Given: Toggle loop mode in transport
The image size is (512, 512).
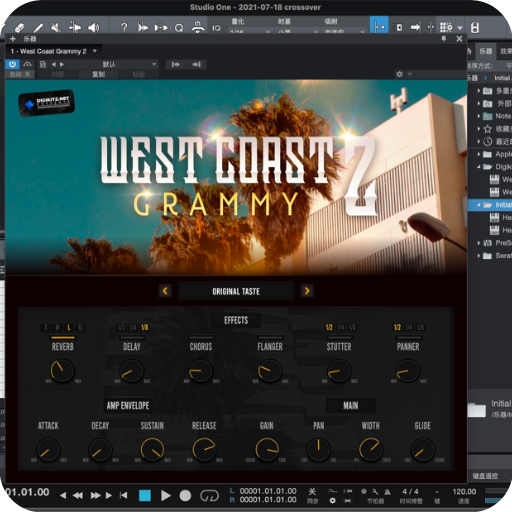Looking at the screenshot, I should click(209, 496).
